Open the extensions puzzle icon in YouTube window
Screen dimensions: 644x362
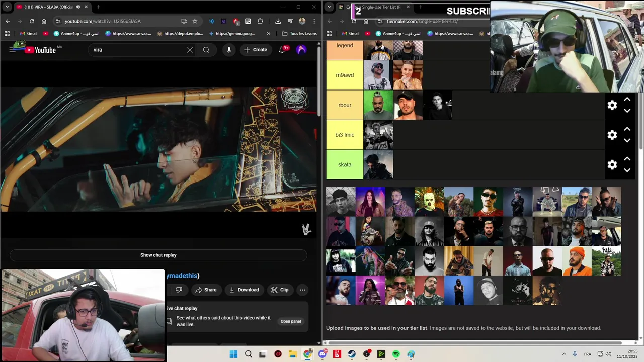[x=260, y=21]
